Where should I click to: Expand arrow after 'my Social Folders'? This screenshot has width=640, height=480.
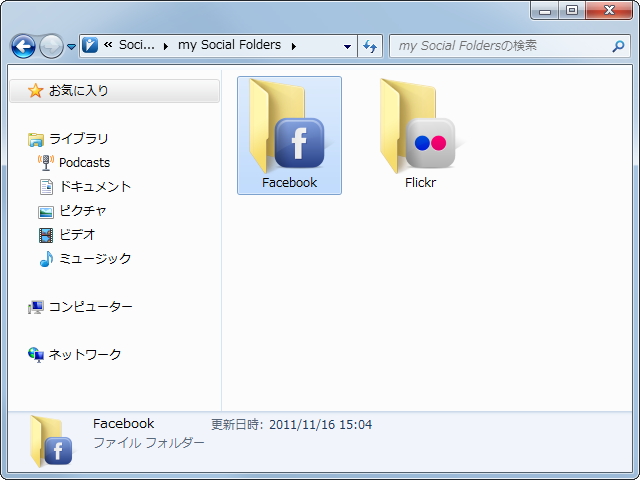293,46
